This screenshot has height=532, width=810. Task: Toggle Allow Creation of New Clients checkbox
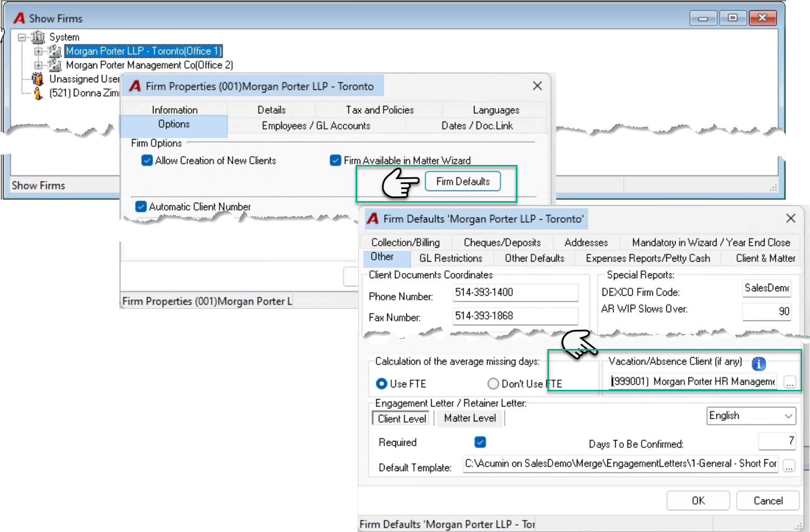147,161
